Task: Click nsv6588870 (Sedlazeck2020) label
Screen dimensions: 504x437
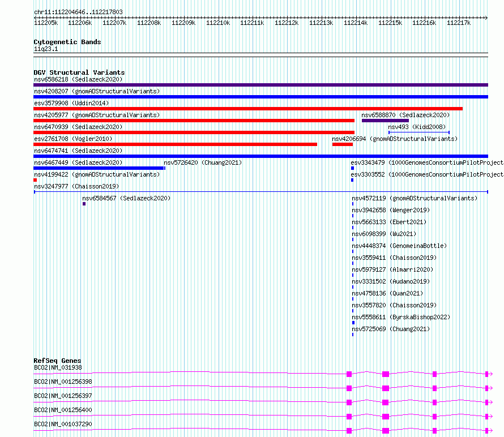Action: pos(405,115)
